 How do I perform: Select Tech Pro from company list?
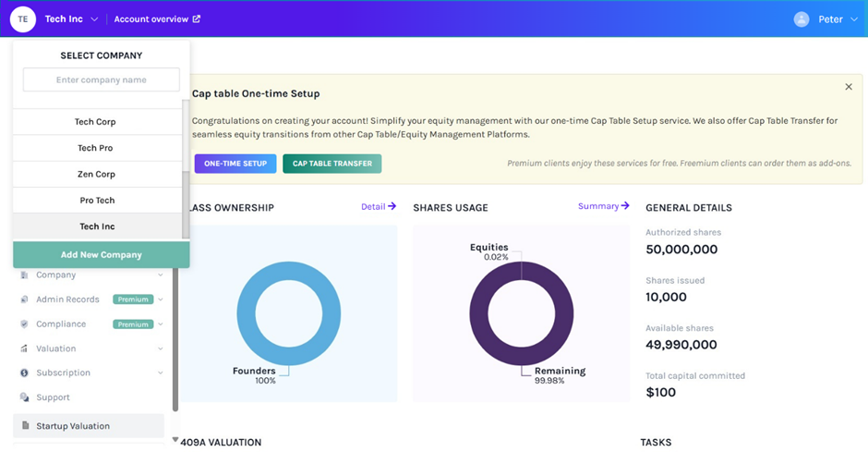point(98,148)
